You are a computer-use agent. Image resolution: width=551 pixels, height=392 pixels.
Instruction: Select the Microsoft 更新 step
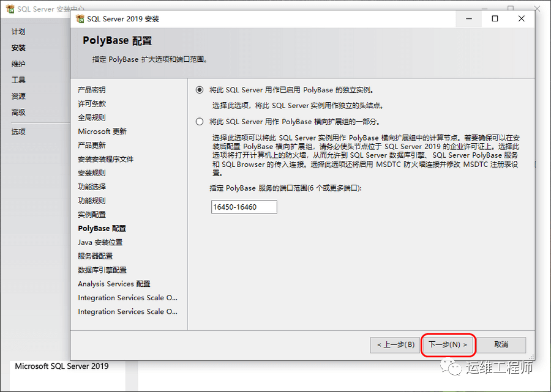pyautogui.click(x=102, y=131)
